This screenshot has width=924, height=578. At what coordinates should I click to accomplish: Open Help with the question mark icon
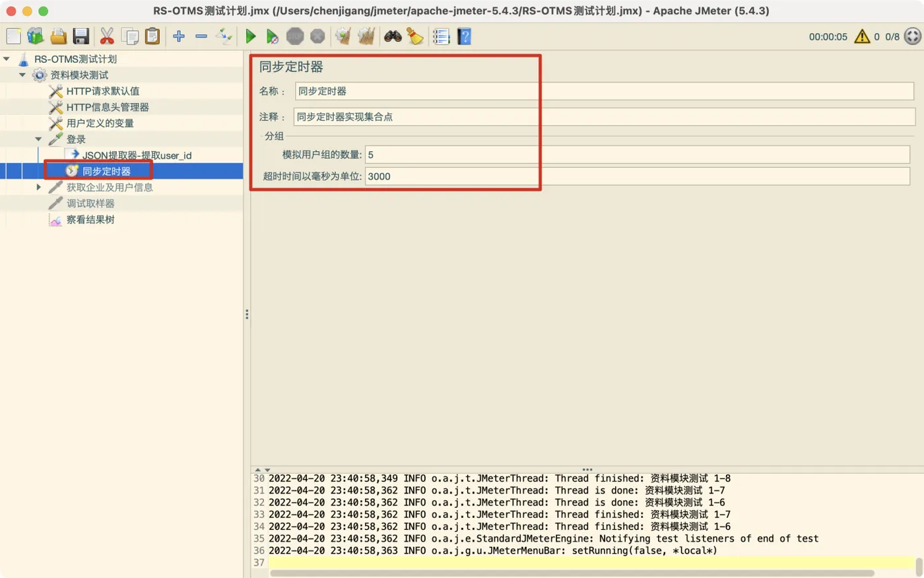click(x=465, y=36)
